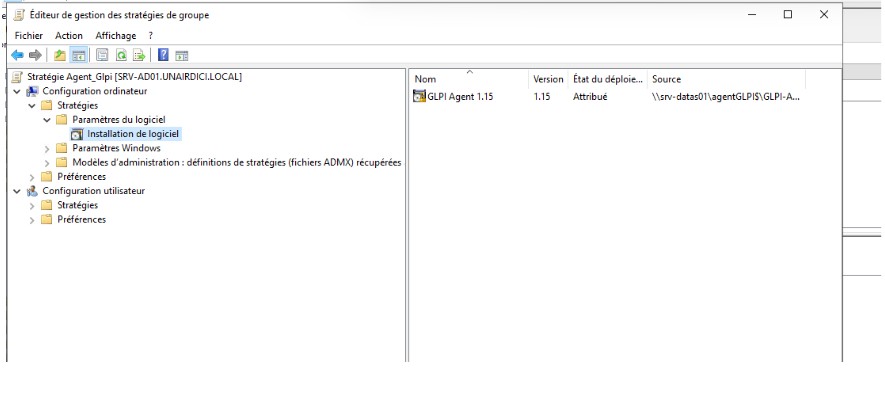Open the ? help menu

point(151,36)
